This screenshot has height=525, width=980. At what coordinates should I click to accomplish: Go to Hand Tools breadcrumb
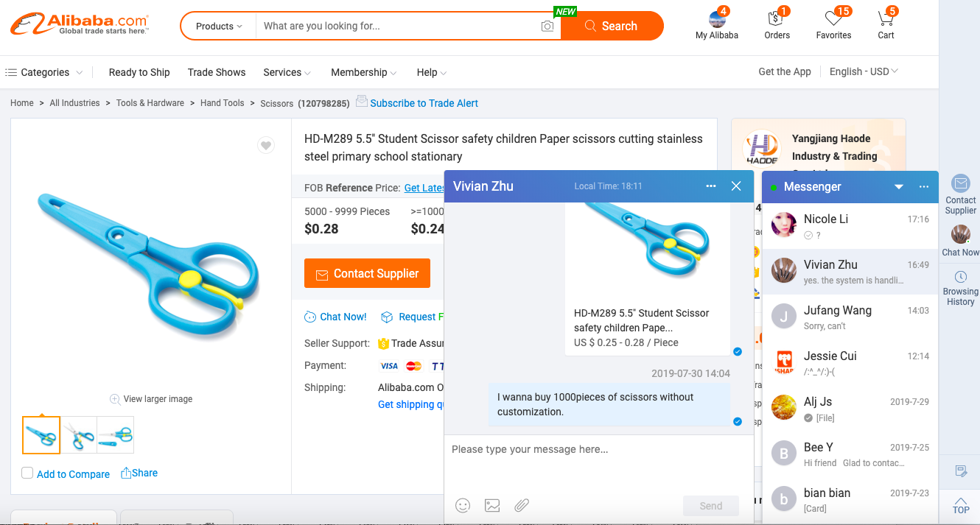223,103
